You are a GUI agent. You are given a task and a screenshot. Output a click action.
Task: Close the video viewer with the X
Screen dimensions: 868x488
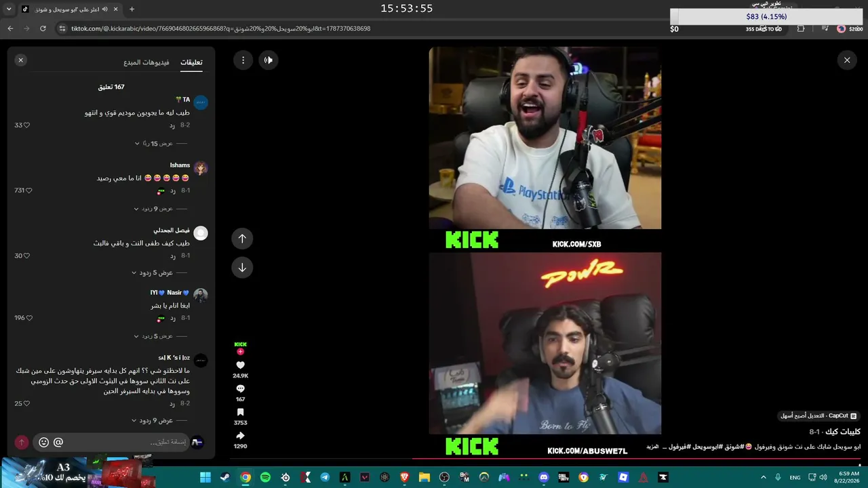click(x=847, y=60)
